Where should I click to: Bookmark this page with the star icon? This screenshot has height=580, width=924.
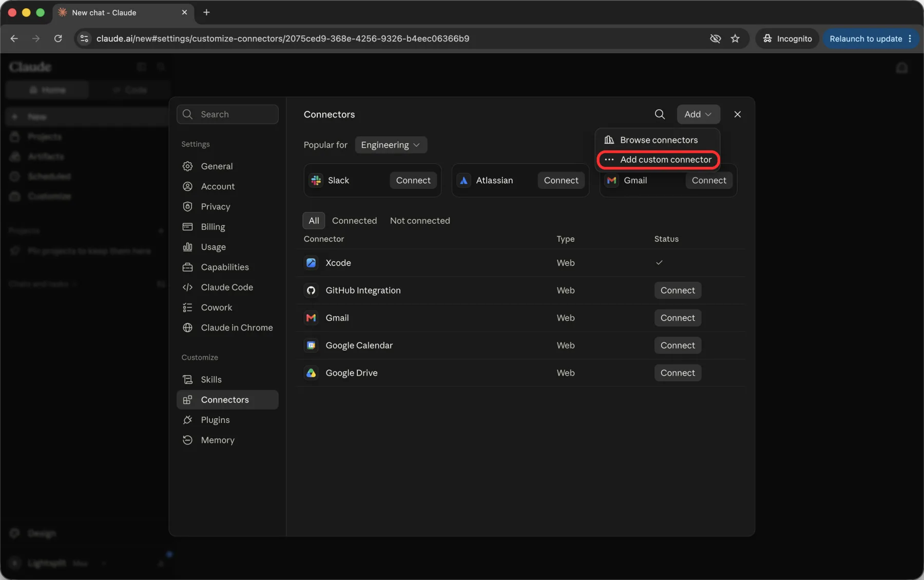[x=735, y=38]
